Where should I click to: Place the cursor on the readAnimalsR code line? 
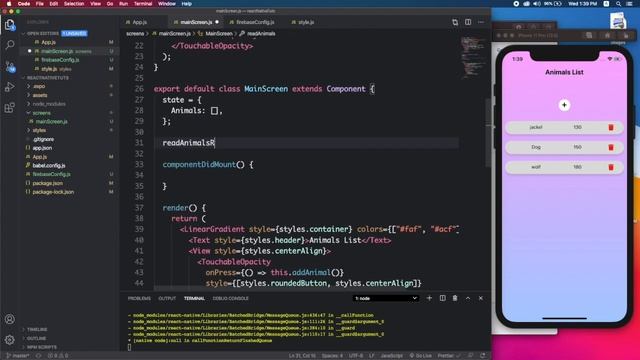(x=189, y=143)
